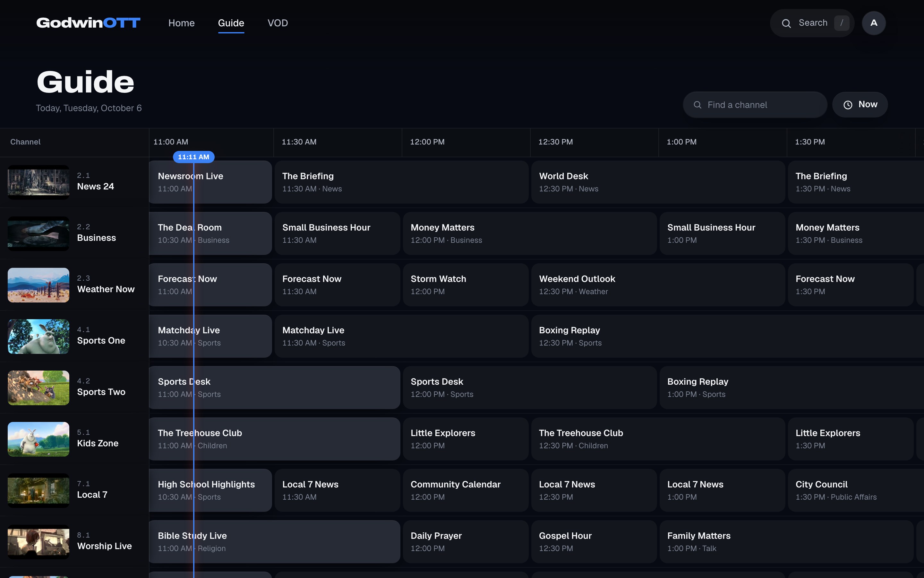Image resolution: width=924 pixels, height=578 pixels.
Task: Select High School Highlights program
Action: pyautogui.click(x=210, y=490)
